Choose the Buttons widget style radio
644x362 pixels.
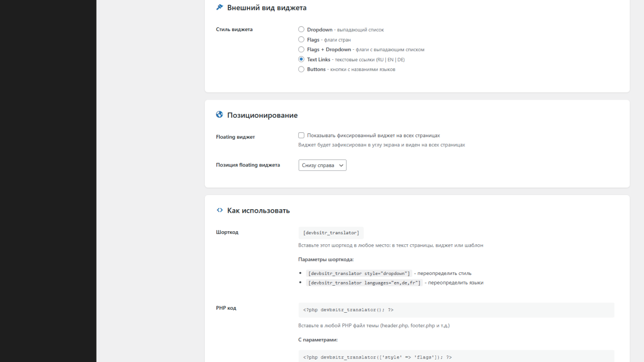301,69
